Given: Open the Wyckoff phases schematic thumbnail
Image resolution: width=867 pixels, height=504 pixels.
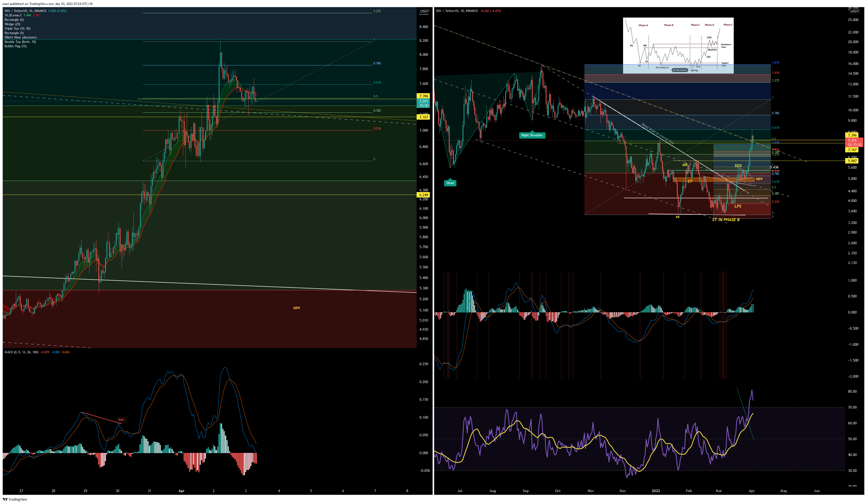Looking at the screenshot, I should tap(678, 45).
